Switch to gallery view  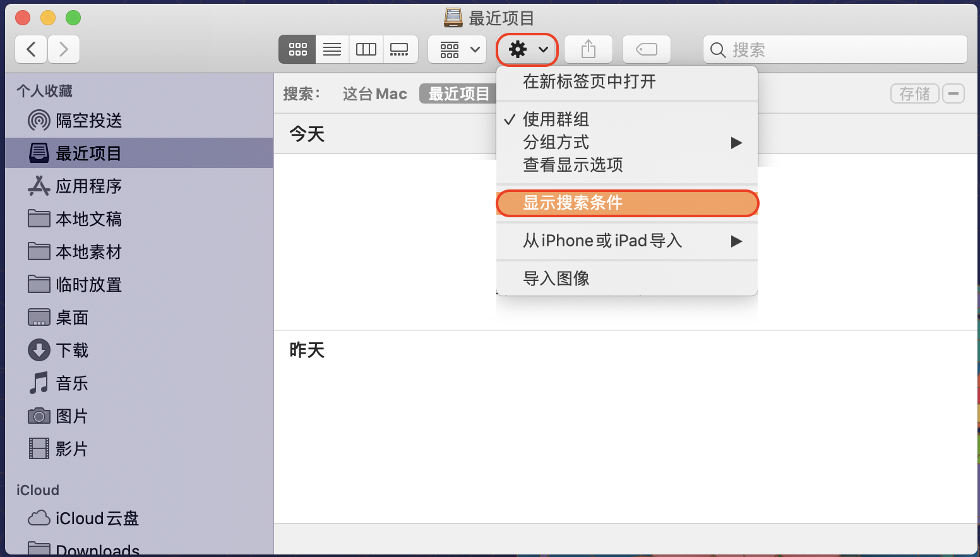point(400,49)
